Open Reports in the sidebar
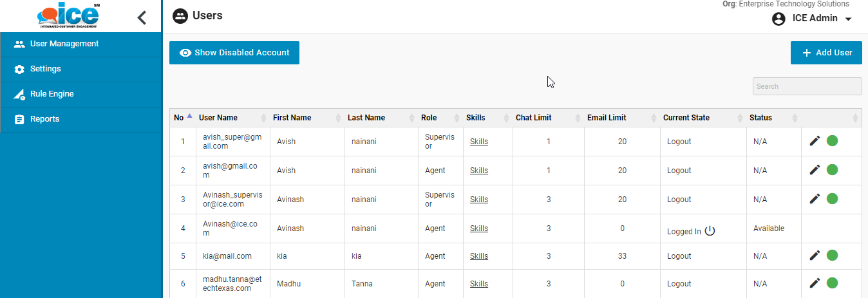This screenshot has height=298, width=868. tap(44, 119)
